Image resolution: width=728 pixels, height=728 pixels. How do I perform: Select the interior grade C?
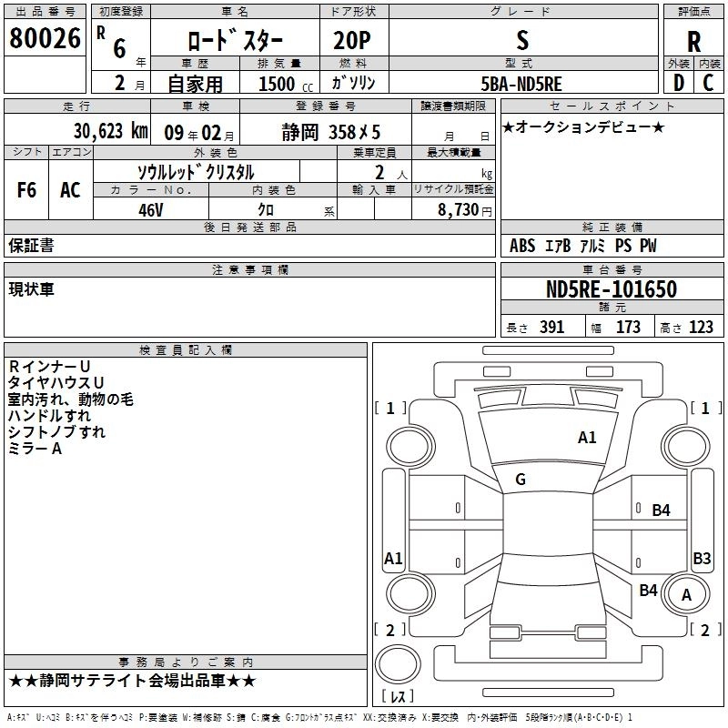pyautogui.click(x=708, y=83)
